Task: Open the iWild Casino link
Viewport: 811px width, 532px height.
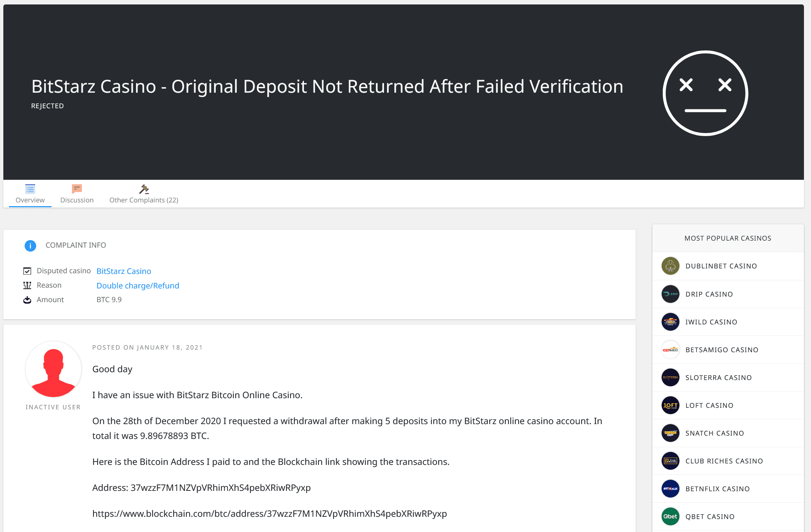Action: coord(711,322)
